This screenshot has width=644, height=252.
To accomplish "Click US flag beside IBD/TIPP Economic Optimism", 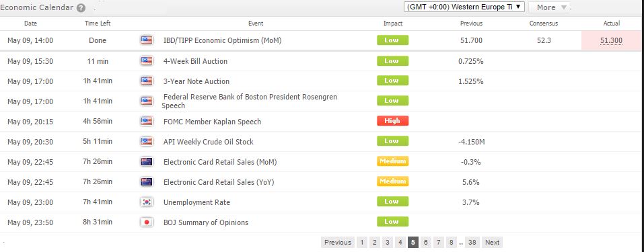I will click(146, 40).
